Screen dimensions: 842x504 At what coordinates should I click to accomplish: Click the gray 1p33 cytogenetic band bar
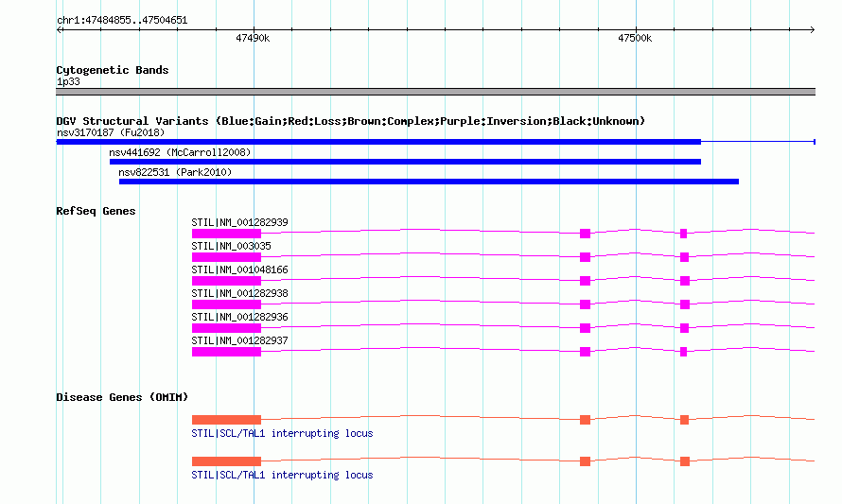[x=435, y=92]
